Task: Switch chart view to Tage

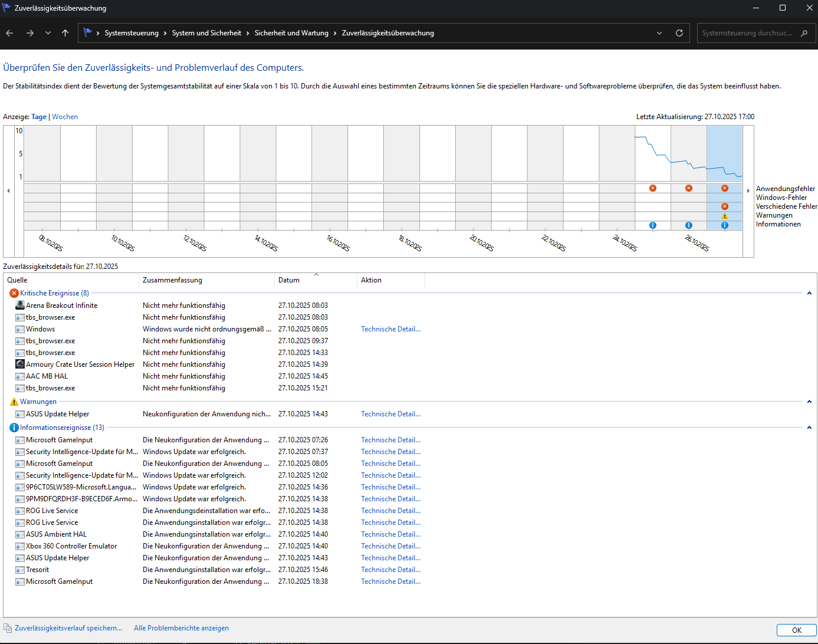Action: coord(39,117)
